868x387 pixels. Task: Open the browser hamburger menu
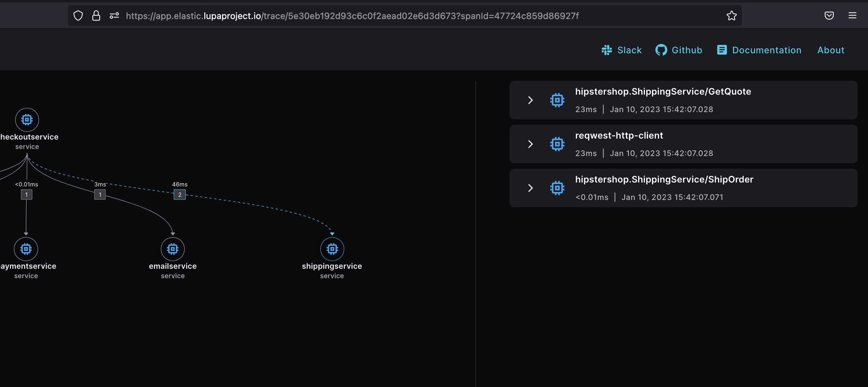pos(852,16)
